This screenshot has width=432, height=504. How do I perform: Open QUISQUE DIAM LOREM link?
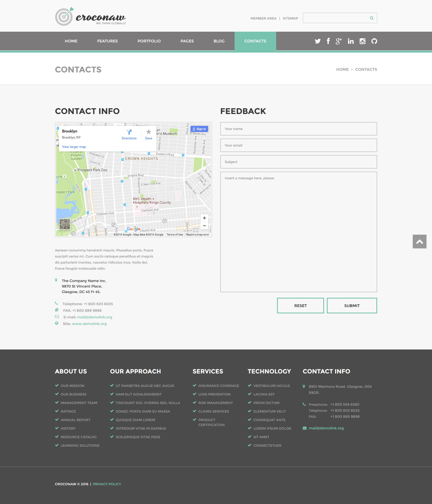click(x=135, y=420)
